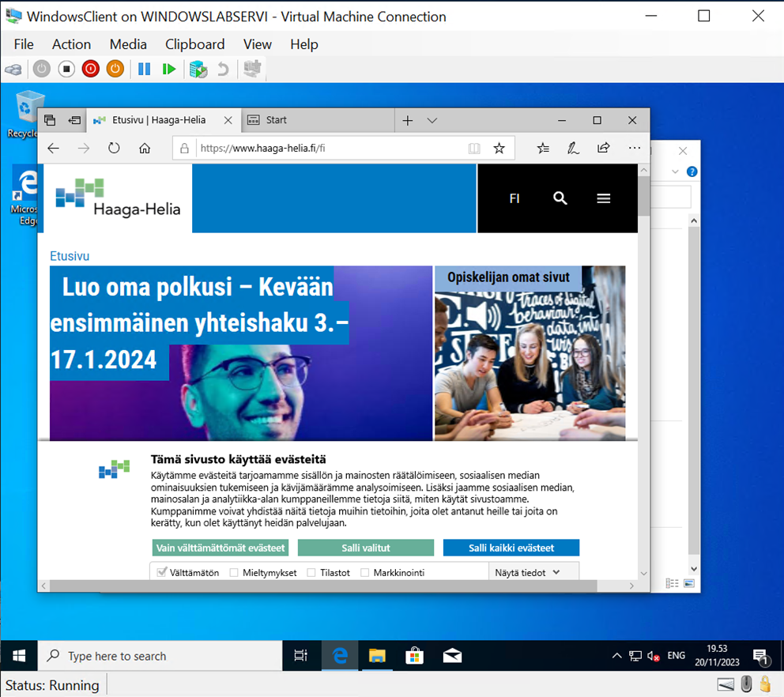784x697 pixels.
Task: Click the red Shut Down VM icon
Action: 91,70
